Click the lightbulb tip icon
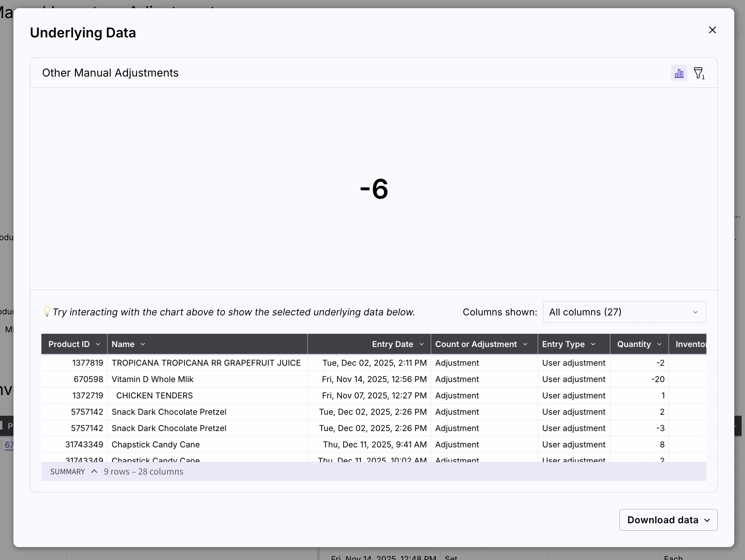Viewport: 745px width, 560px height. coord(47,311)
